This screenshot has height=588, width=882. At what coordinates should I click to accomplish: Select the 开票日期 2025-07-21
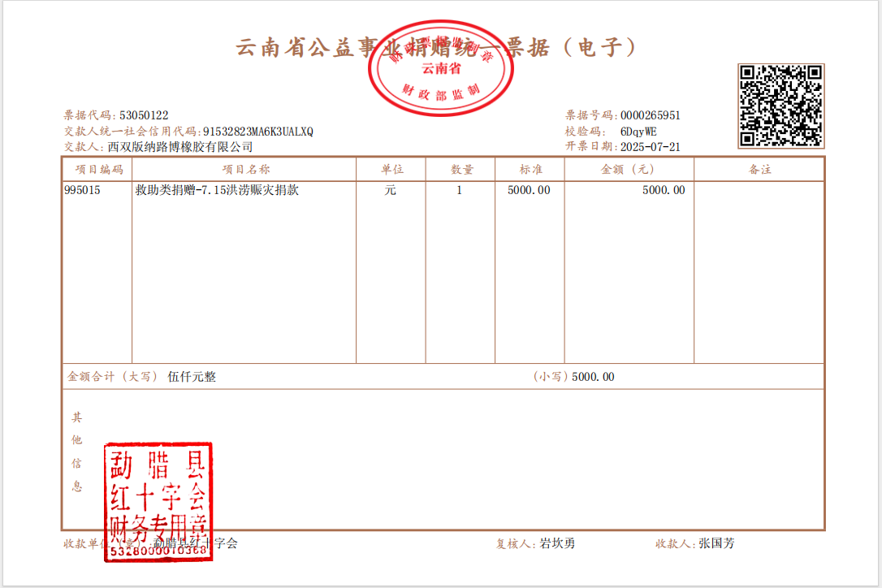pos(650,147)
